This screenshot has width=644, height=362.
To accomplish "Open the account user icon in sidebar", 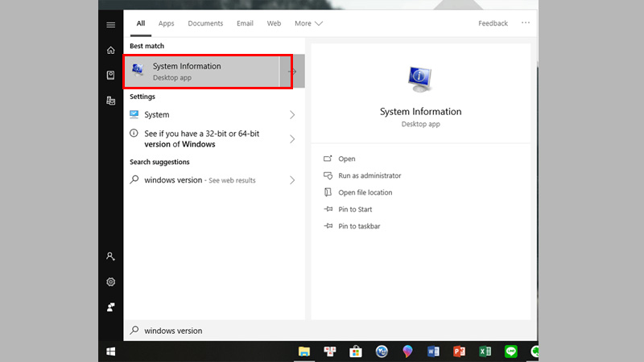I will 110,257.
